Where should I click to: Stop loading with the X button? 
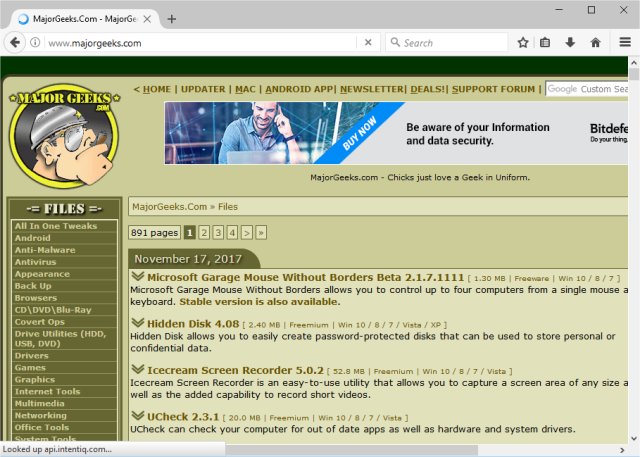coord(368,43)
